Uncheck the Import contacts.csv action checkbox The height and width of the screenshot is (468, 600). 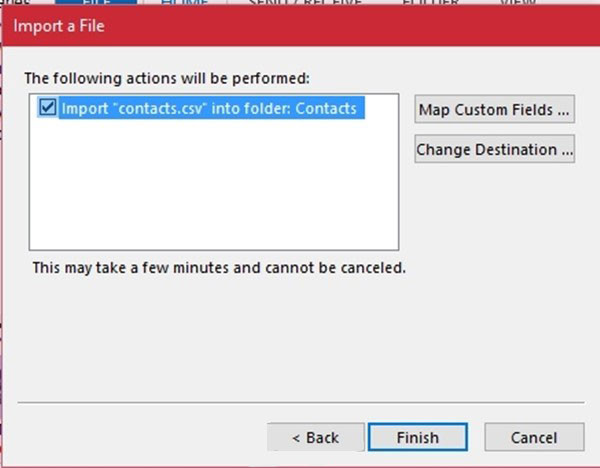47,108
